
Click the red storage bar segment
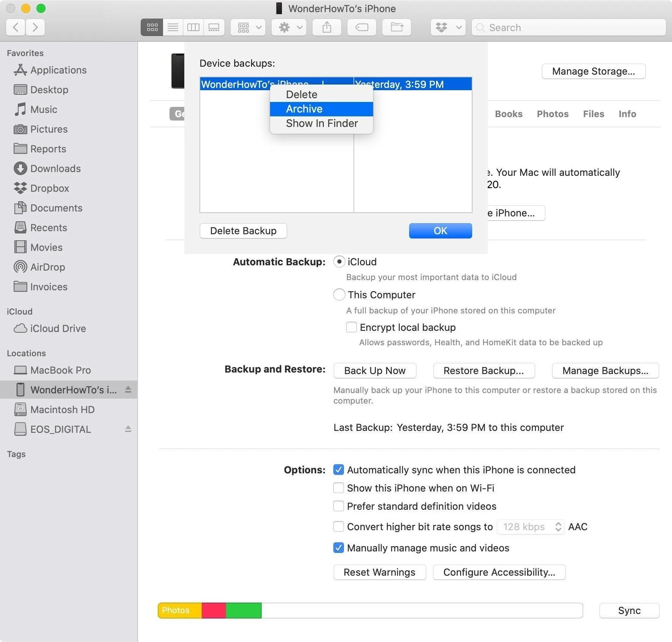pyautogui.click(x=214, y=611)
